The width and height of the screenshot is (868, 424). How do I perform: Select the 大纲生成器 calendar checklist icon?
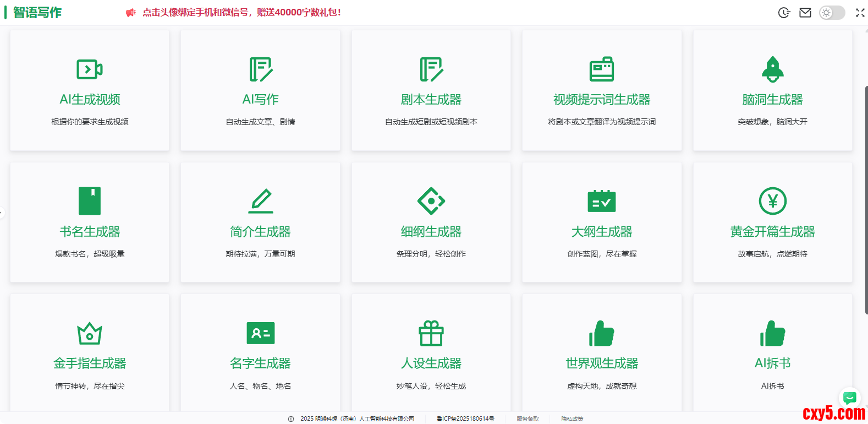pyautogui.click(x=602, y=201)
